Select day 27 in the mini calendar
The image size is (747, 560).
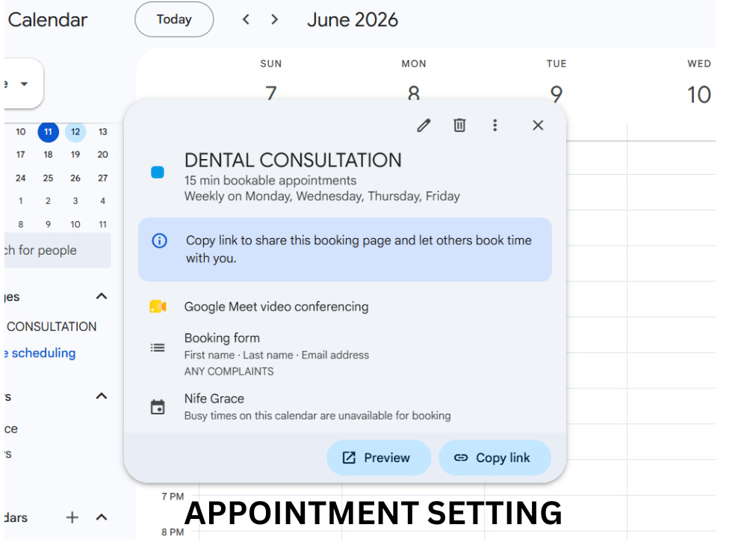pyautogui.click(x=103, y=178)
